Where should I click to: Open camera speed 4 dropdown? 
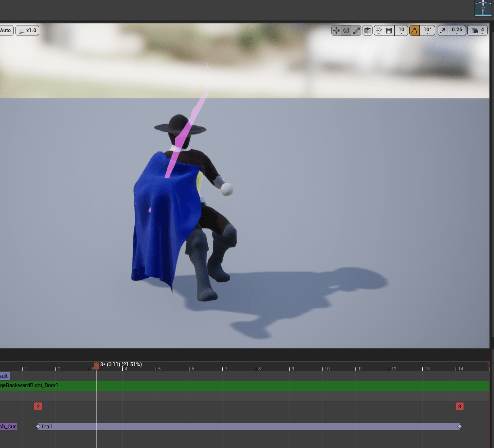(x=478, y=30)
